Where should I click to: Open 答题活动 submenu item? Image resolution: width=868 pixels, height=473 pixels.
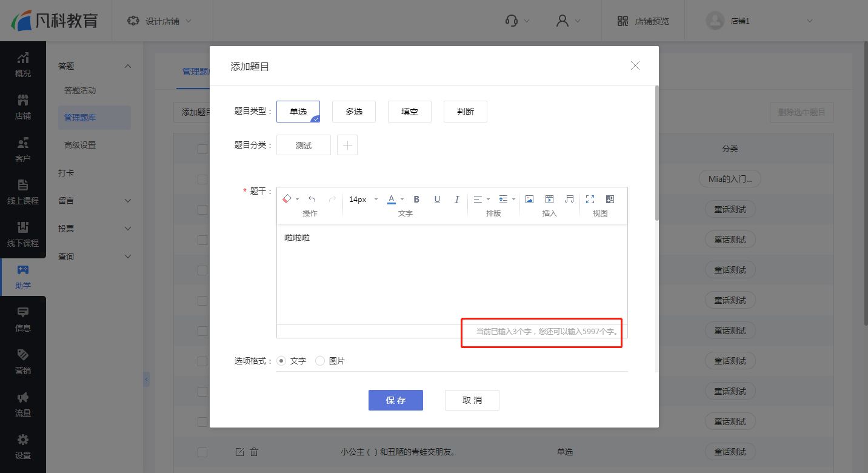tap(80, 90)
